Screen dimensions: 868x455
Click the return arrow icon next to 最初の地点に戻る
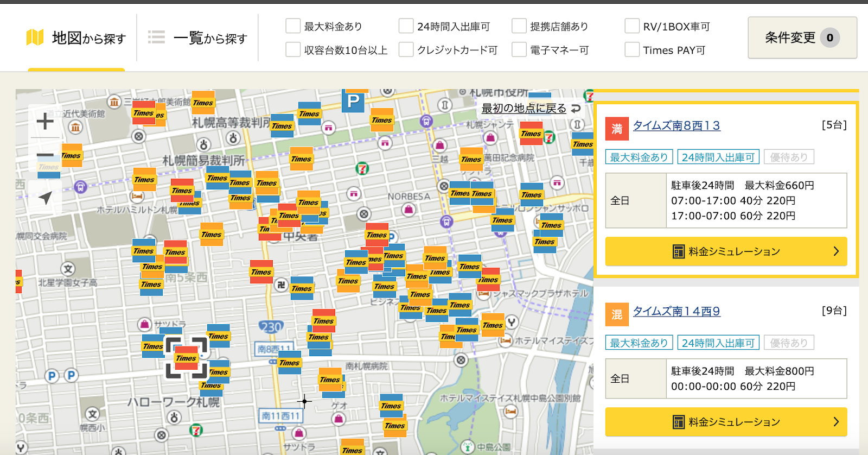(576, 109)
